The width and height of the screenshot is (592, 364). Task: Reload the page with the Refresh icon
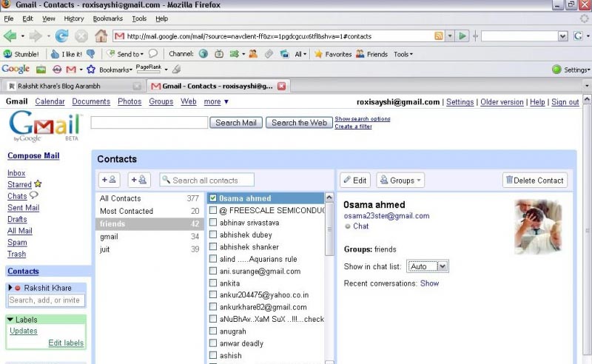pyautogui.click(x=61, y=36)
